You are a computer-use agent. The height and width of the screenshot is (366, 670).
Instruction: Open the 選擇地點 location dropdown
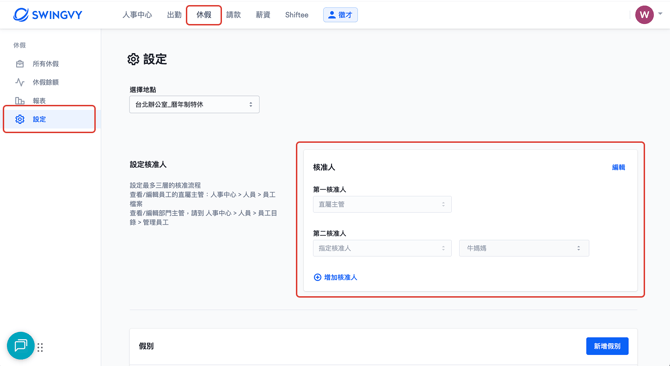[x=194, y=104]
